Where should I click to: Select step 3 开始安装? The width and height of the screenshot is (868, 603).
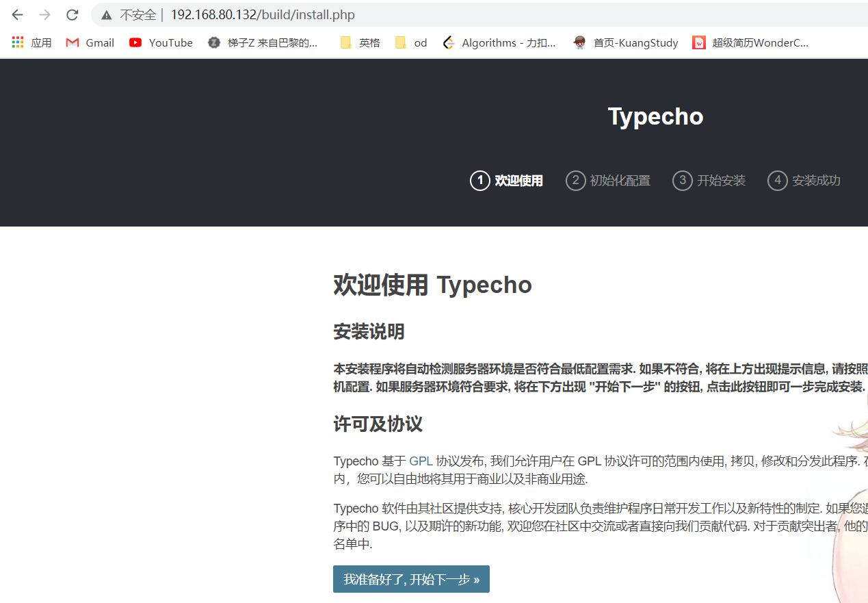709,181
